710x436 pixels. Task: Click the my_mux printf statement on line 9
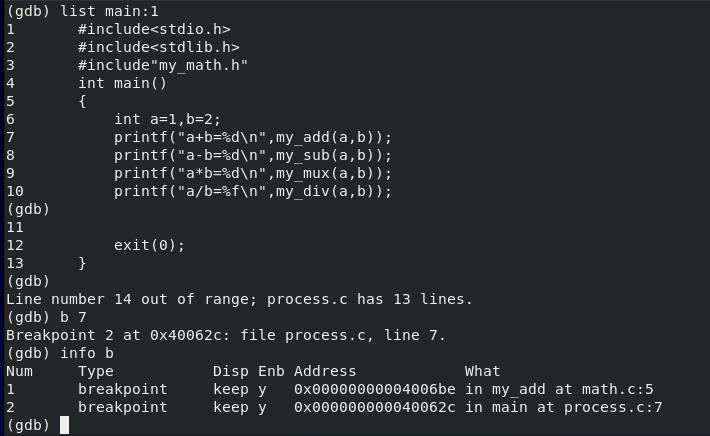[x=253, y=173]
